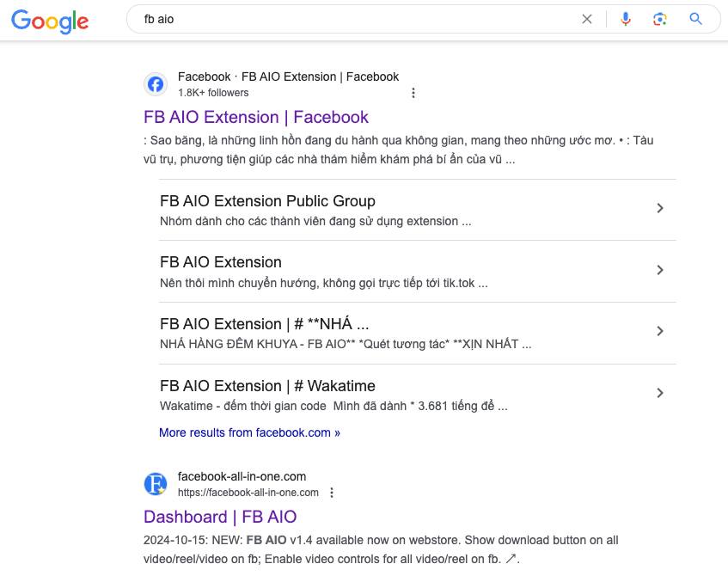This screenshot has height=576, width=728.
Task: Click the 'Facebook · FB AIO Extension | Facebook' source line
Action: coord(288,77)
